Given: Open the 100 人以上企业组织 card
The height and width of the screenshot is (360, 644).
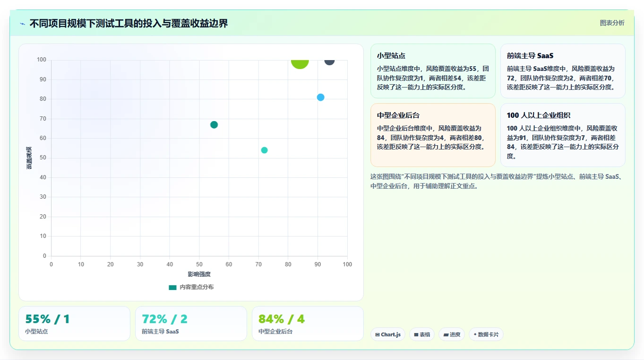Looking at the screenshot, I should pos(563,135).
